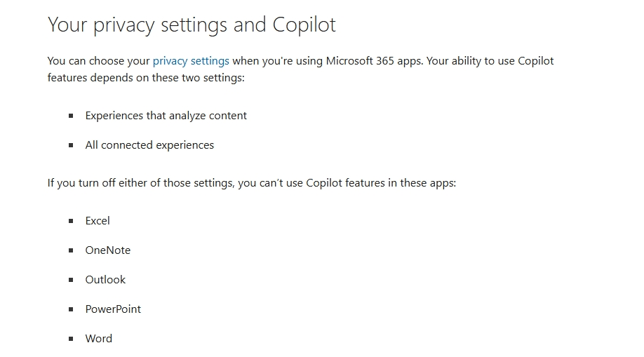Click the OneNote list entry
Screen dimensions: 644x357
coord(107,250)
